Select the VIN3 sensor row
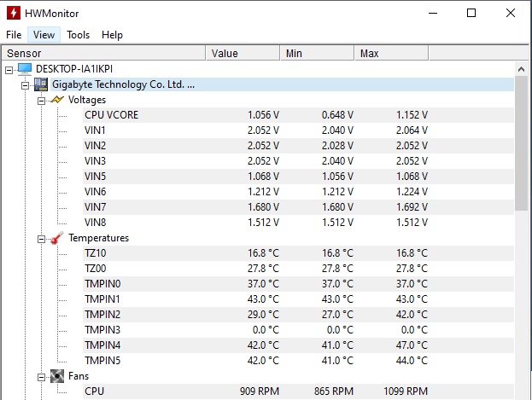The image size is (532, 400). pos(299,161)
